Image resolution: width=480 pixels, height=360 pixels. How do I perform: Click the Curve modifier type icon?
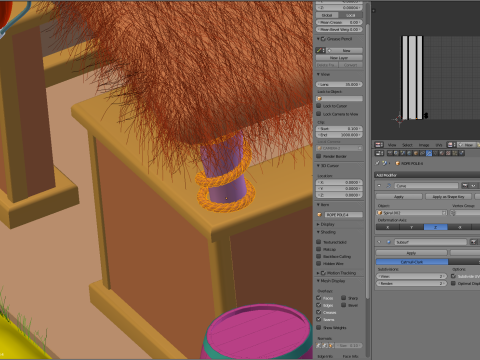pyautogui.click(x=389, y=186)
